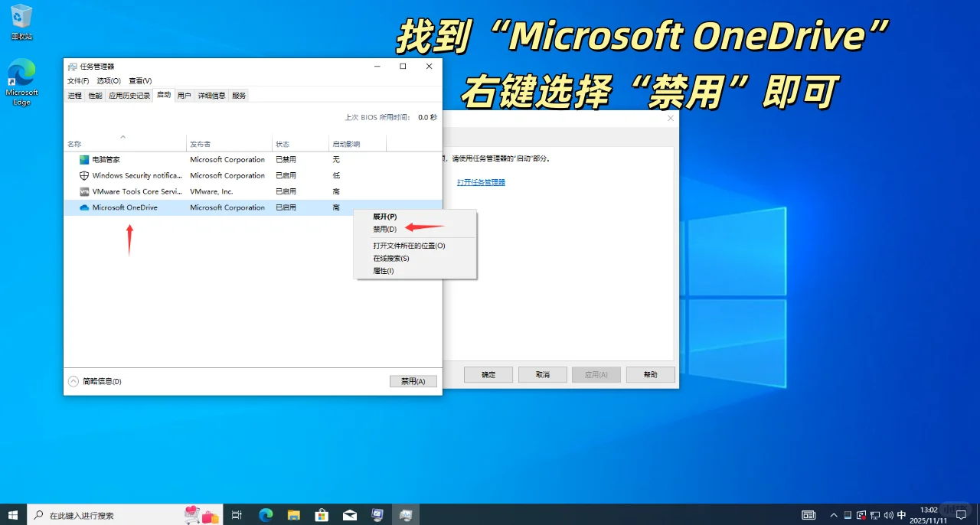Select the 电脑管家 startup entry icon
This screenshot has width=980, height=525.
84,159
